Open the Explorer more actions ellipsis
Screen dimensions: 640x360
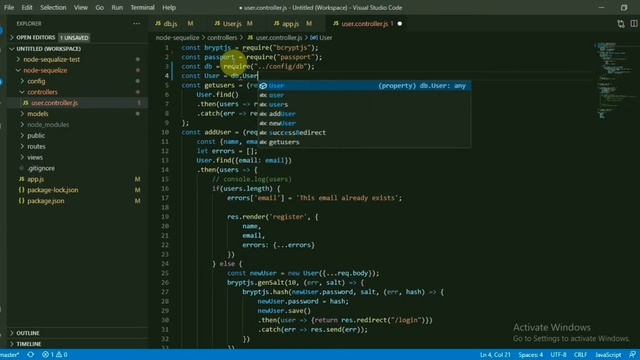136,24
